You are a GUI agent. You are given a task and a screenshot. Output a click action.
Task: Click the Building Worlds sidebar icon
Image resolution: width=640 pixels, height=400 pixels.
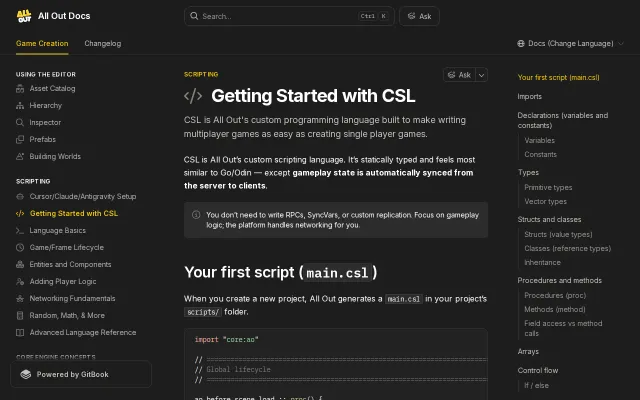coord(20,157)
